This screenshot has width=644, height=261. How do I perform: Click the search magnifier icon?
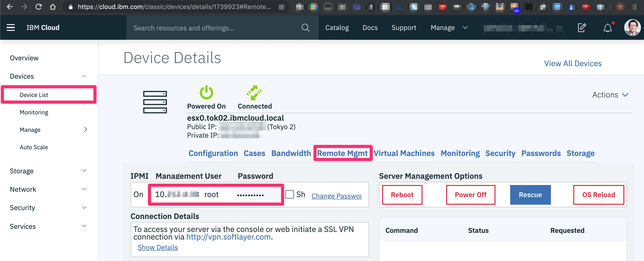click(x=305, y=28)
